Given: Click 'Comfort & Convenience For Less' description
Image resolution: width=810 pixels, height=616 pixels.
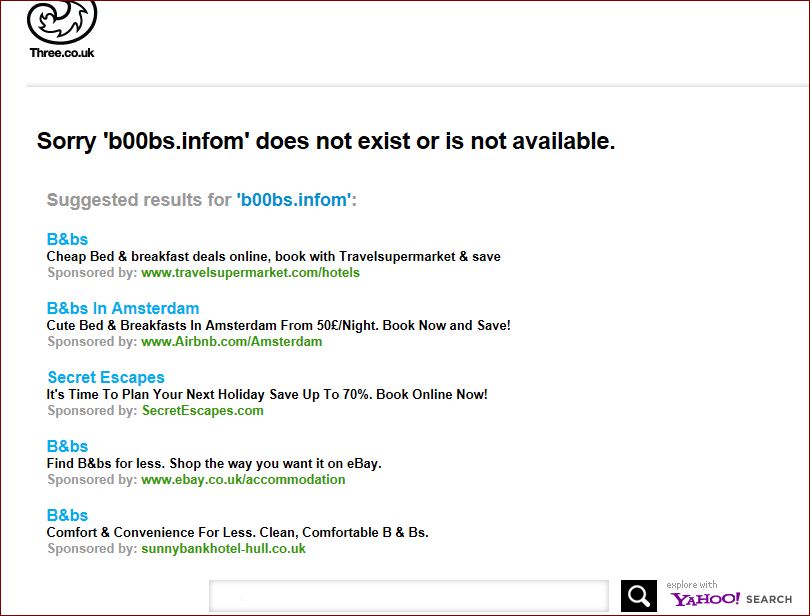Looking at the screenshot, I should tap(238, 532).
